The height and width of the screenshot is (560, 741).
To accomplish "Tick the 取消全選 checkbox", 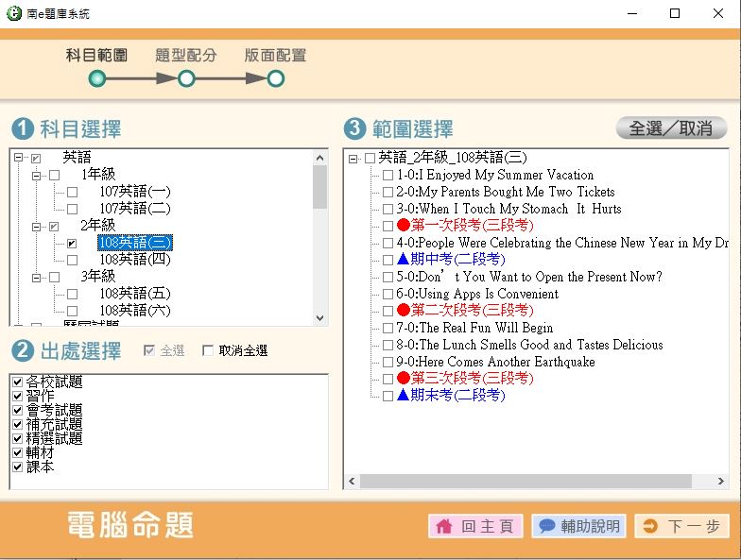I will (x=208, y=351).
